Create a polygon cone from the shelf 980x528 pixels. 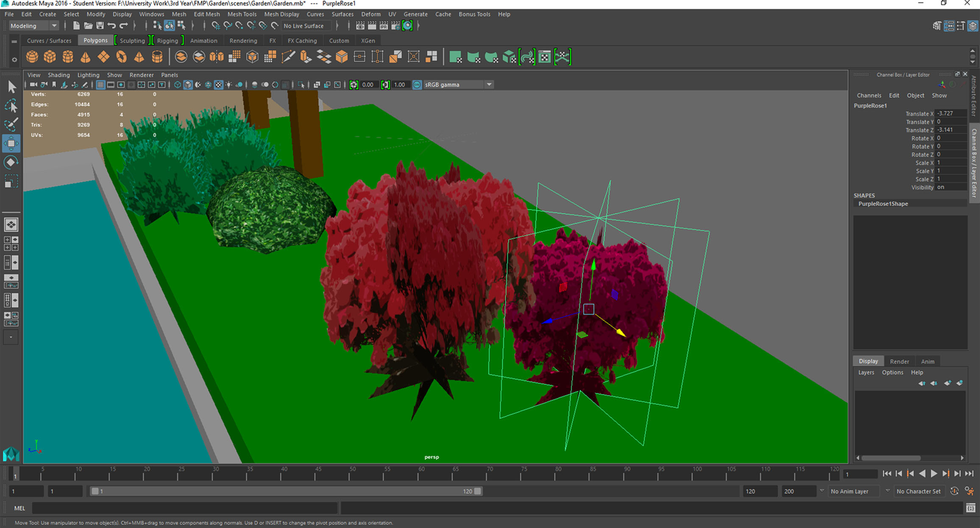click(86, 57)
